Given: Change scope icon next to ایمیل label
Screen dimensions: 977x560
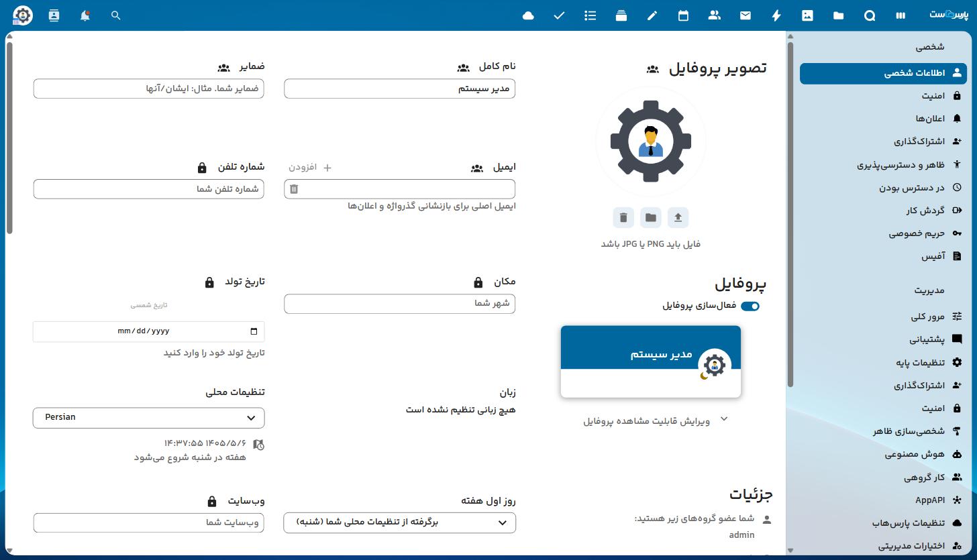Looking at the screenshot, I should click(x=477, y=168).
